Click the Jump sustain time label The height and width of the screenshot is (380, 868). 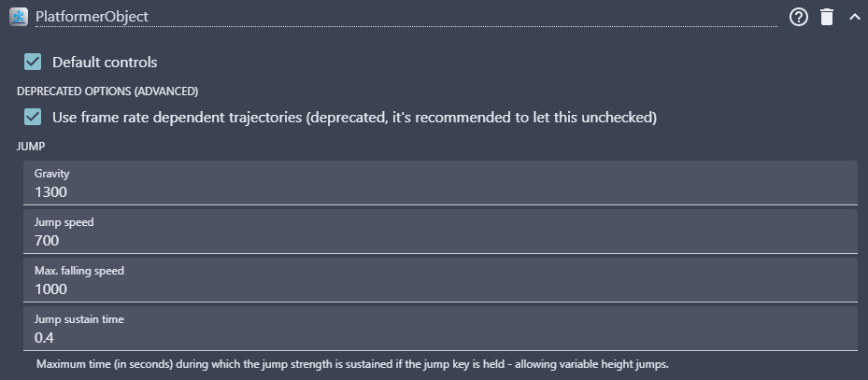tap(79, 319)
